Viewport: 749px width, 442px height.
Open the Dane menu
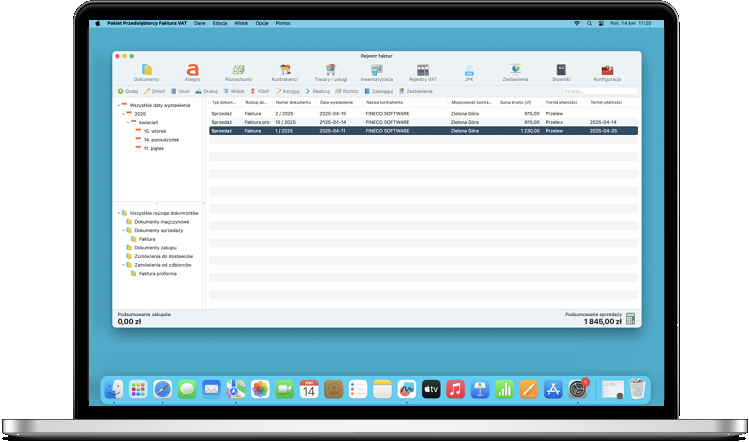[x=200, y=23]
